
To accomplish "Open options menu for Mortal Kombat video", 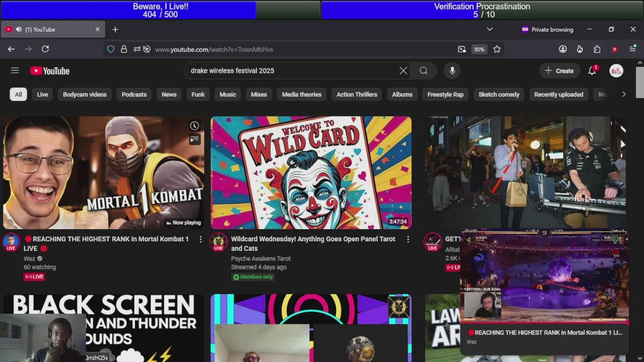I will tap(200, 239).
